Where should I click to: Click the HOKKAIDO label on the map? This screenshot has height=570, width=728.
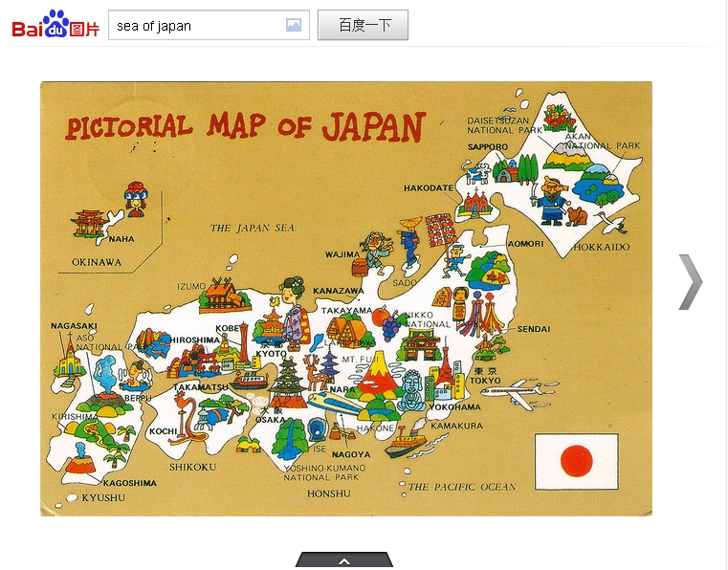click(x=602, y=247)
